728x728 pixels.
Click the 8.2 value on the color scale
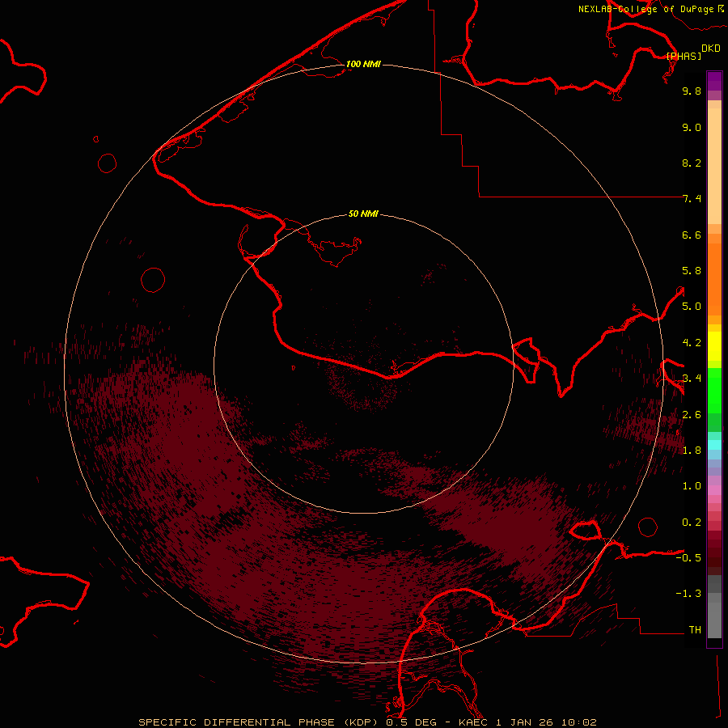(692, 163)
